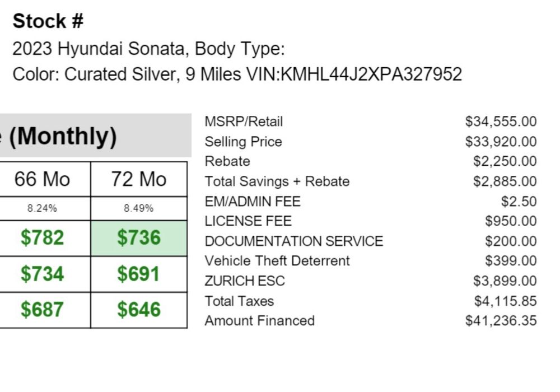Pick the $687 monthly payment cell
The height and width of the screenshot is (392, 560).
(42, 310)
